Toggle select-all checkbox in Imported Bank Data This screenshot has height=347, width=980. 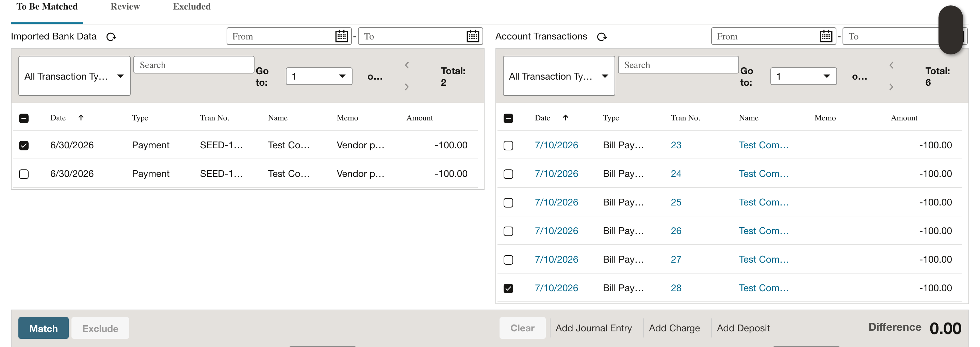(23, 118)
